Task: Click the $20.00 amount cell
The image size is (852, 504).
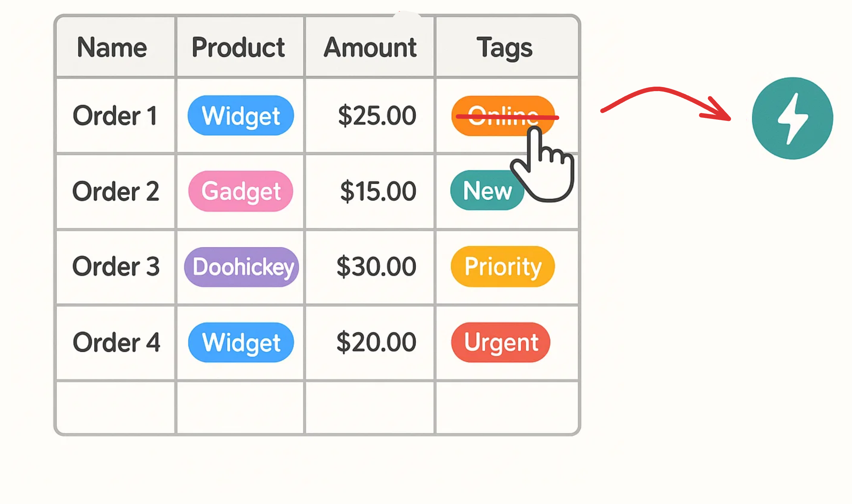Action: tap(376, 342)
